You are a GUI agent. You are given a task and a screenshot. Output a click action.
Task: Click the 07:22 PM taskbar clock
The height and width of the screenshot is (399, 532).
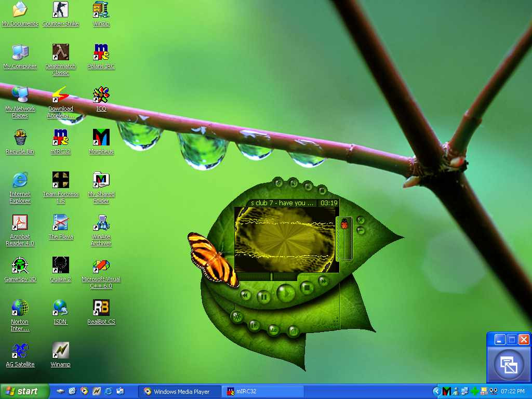(x=513, y=392)
